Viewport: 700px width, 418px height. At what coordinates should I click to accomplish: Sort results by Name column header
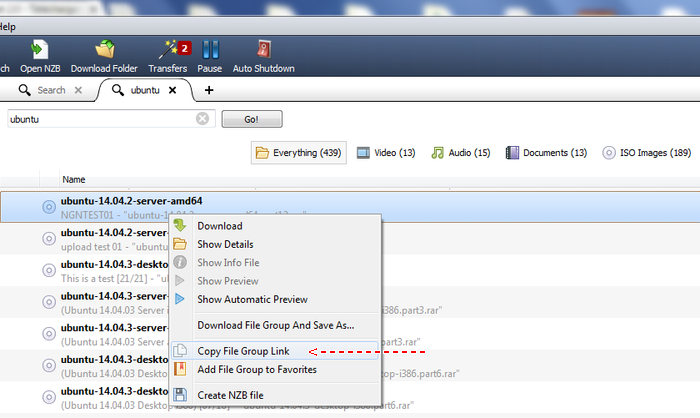pos(74,180)
